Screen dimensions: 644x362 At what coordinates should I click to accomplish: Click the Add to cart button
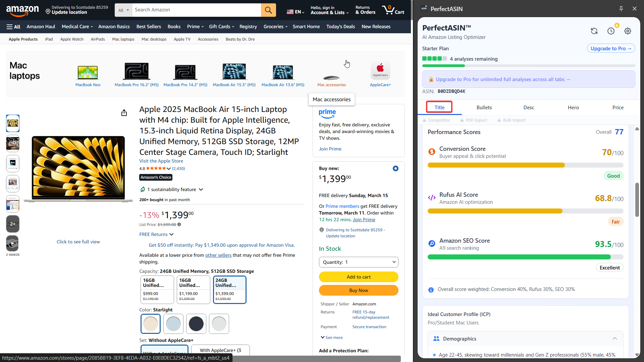click(x=359, y=277)
